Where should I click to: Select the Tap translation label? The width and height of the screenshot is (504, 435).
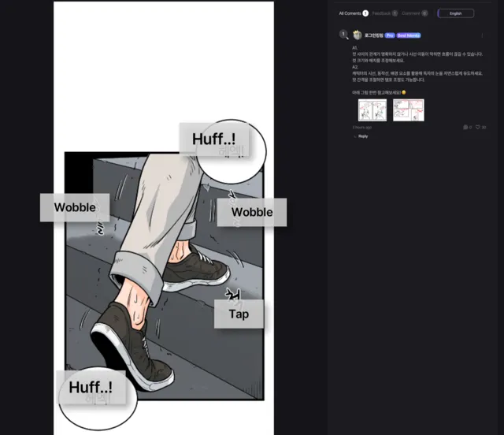pyautogui.click(x=239, y=314)
